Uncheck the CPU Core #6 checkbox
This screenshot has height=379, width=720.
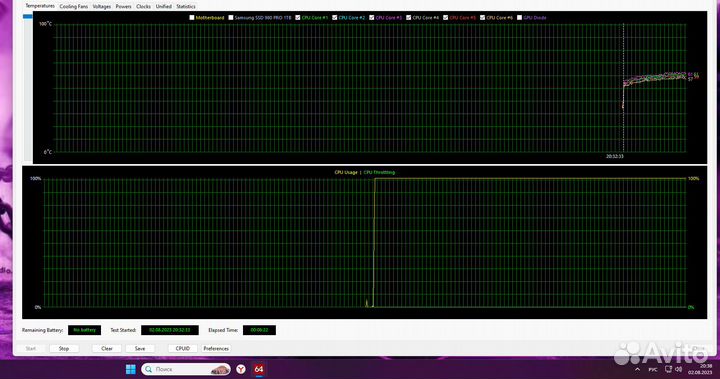[x=482, y=17]
